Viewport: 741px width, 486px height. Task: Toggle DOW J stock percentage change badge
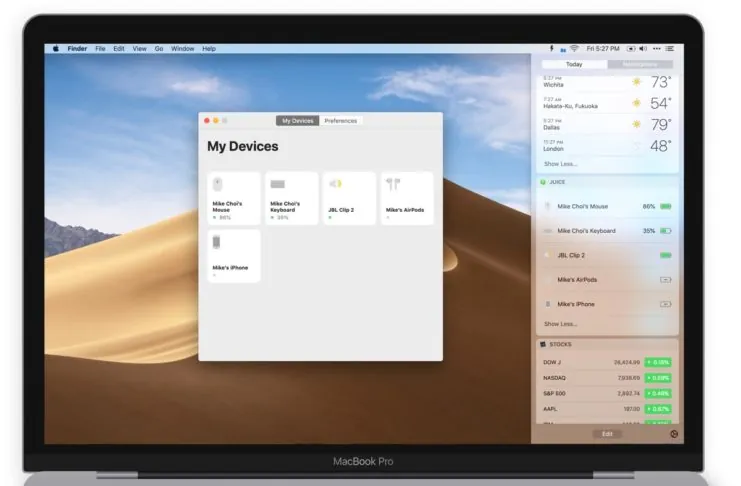pos(658,362)
